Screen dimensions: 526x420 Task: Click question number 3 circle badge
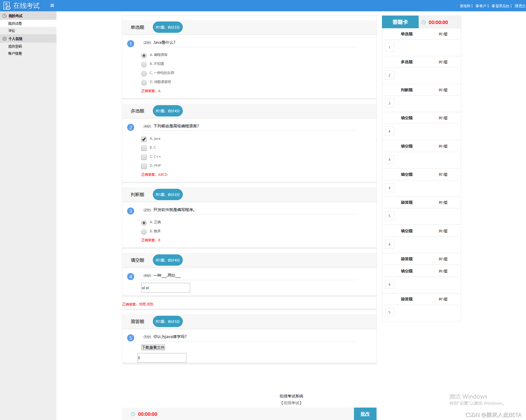(x=131, y=211)
